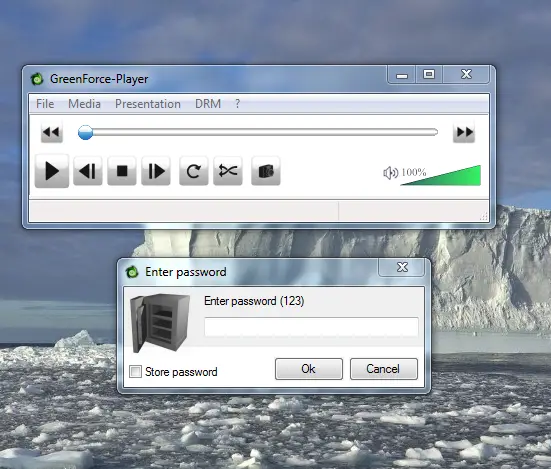Toggle the repeat loop button

click(194, 171)
